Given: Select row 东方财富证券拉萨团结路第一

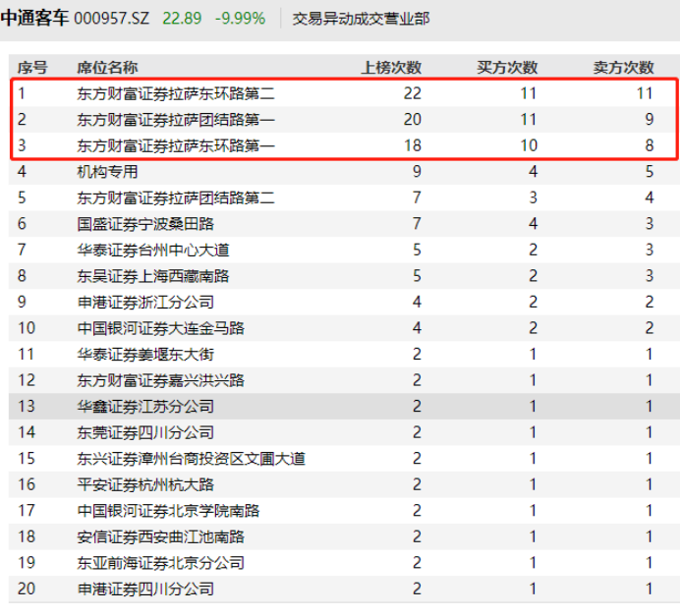Looking at the screenshot, I should point(344,120).
